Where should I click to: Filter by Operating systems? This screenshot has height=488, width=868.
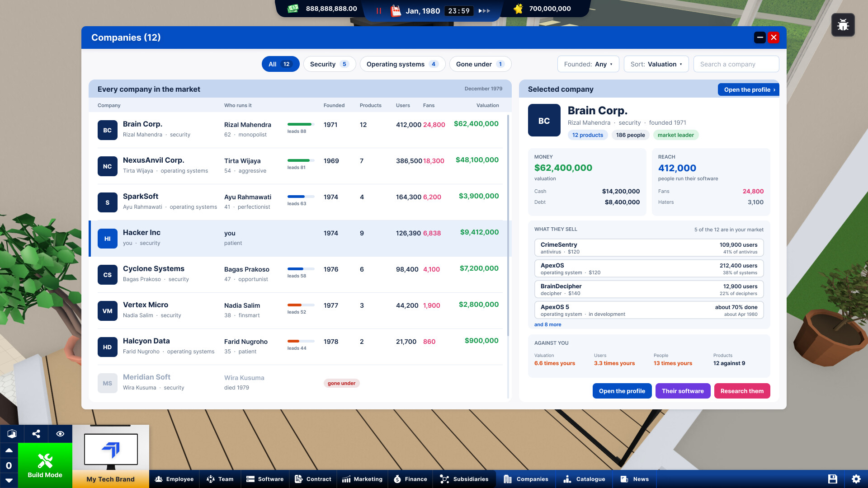point(402,64)
